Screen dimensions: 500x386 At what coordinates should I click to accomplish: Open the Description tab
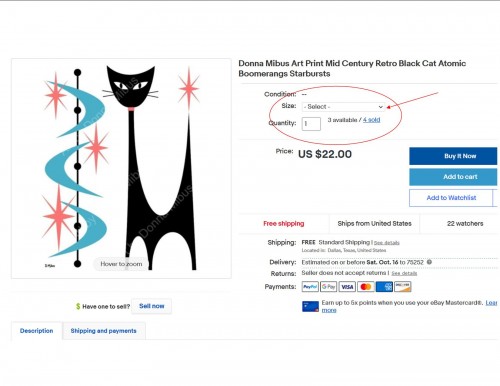click(x=37, y=331)
